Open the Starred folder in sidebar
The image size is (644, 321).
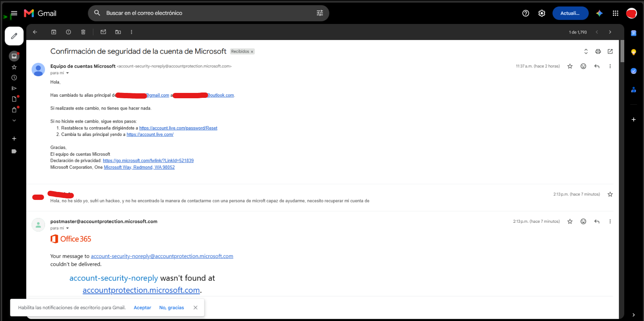pyautogui.click(x=14, y=67)
